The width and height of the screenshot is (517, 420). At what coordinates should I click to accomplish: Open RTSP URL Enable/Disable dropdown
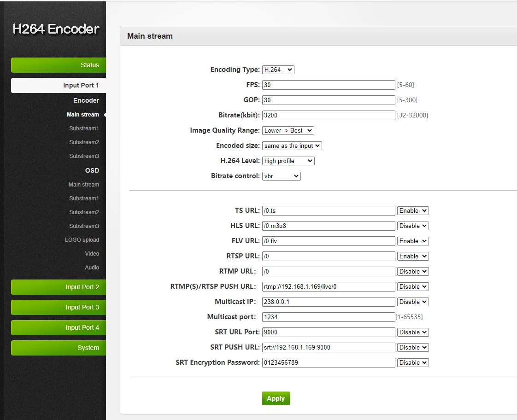[413, 256]
